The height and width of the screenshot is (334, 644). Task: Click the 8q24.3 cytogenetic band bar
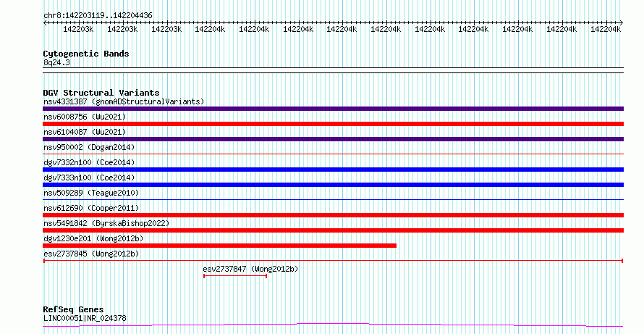(333, 70)
